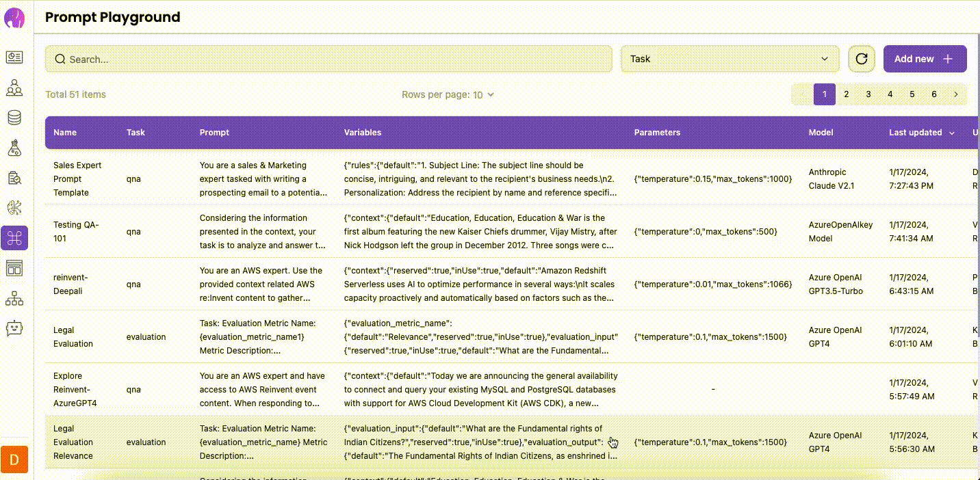Click the users group sidebar icon
980x480 pixels.
click(x=14, y=88)
